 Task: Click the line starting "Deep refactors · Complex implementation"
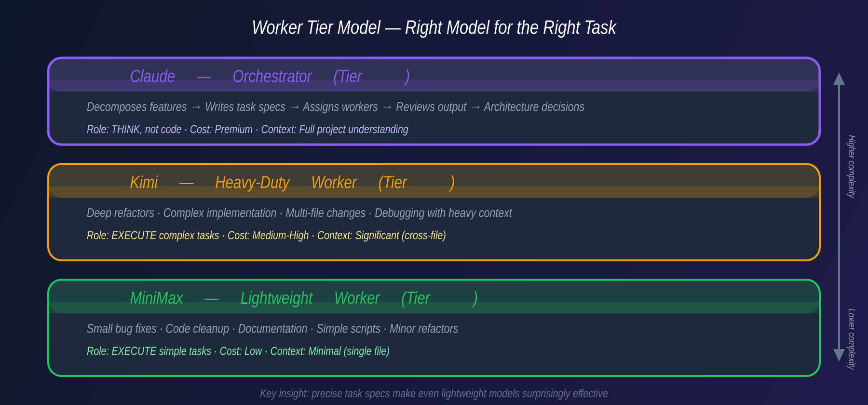click(x=299, y=213)
